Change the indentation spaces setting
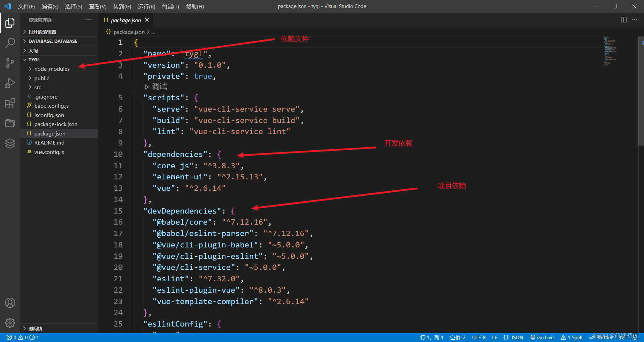The height and width of the screenshot is (342, 644). [x=458, y=337]
